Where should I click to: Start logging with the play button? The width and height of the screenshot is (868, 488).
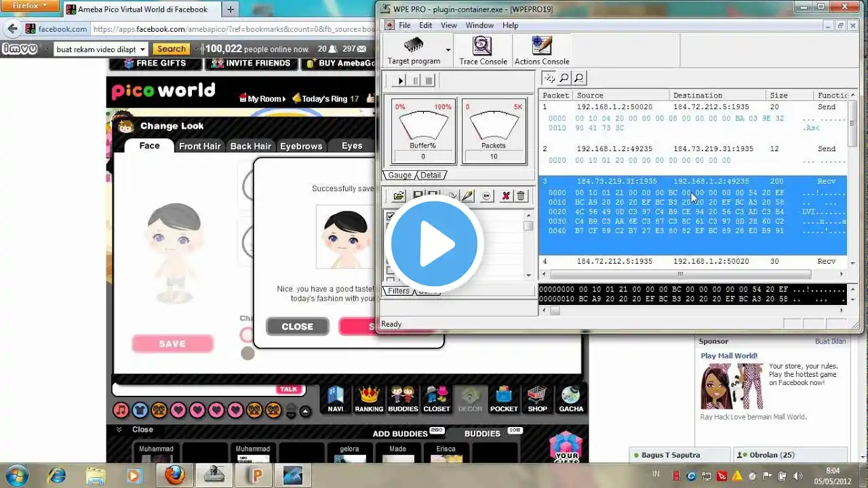coord(400,81)
